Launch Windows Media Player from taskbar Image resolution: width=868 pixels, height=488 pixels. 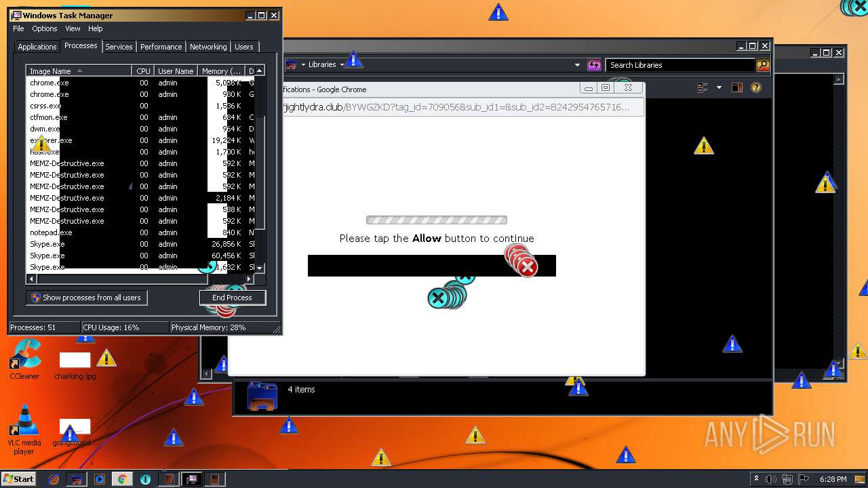tap(100, 479)
